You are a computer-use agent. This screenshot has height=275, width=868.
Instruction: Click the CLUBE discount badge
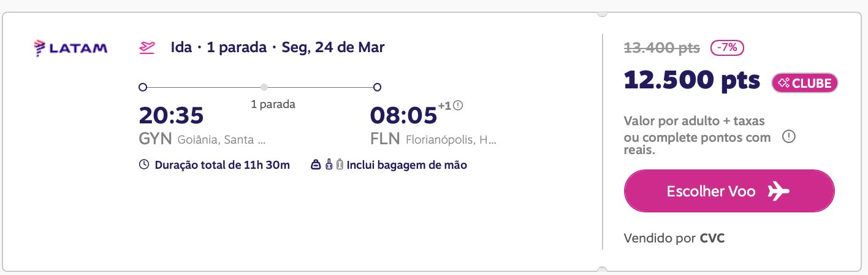(x=805, y=83)
